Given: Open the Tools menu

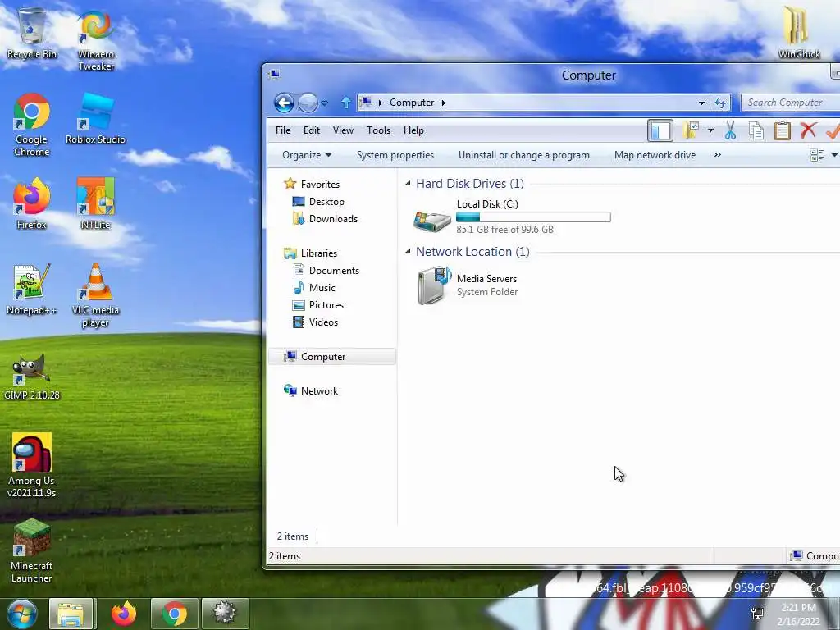Looking at the screenshot, I should pyautogui.click(x=378, y=130).
